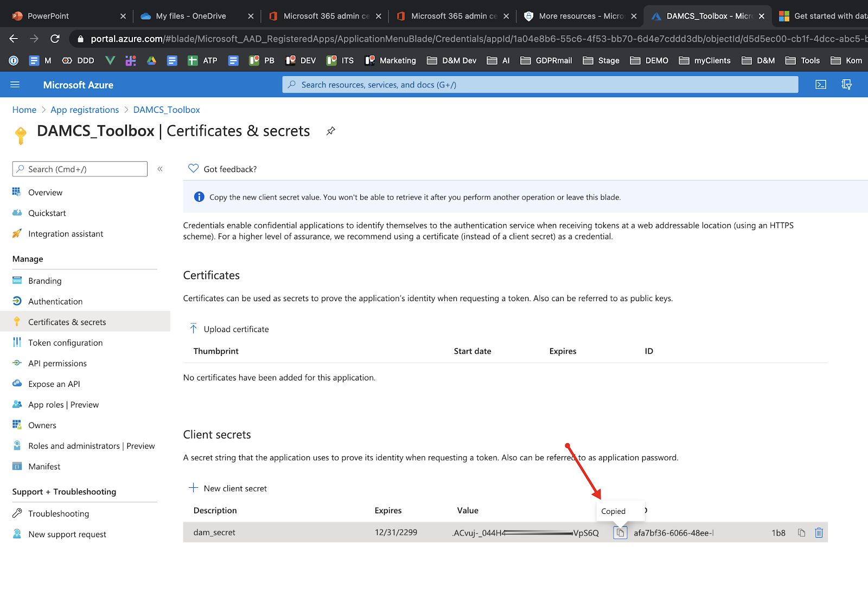Open Overview in the left menu
Image resolution: width=868 pixels, height=592 pixels.
pyautogui.click(x=45, y=193)
